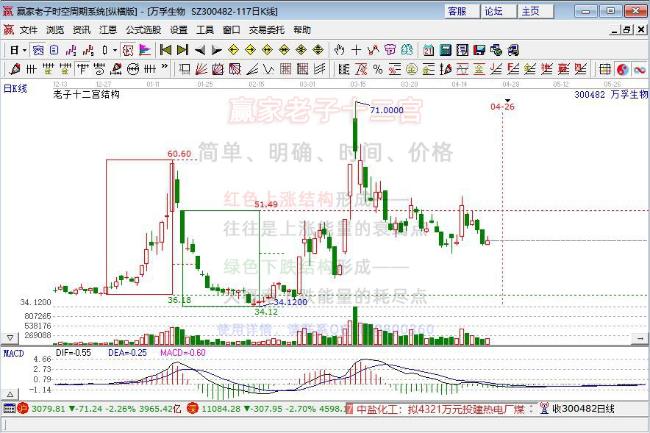Select the zigzag wave line tool

coord(268,69)
